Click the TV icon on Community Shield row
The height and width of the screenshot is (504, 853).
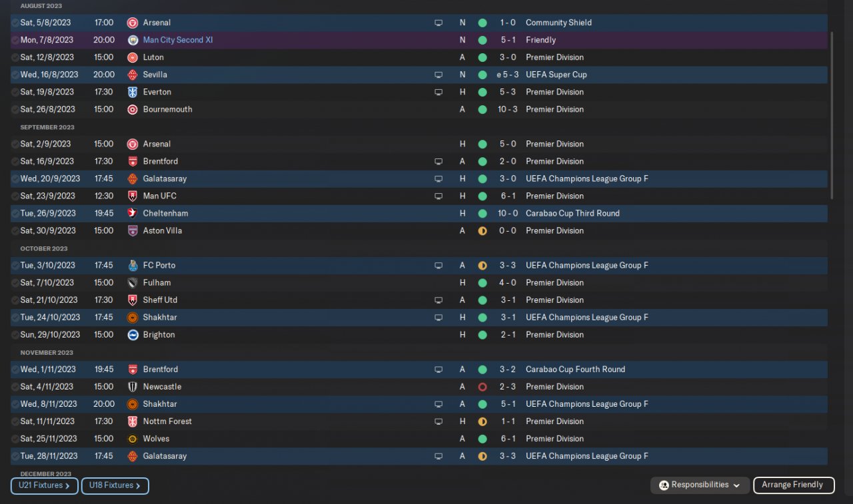click(x=438, y=23)
